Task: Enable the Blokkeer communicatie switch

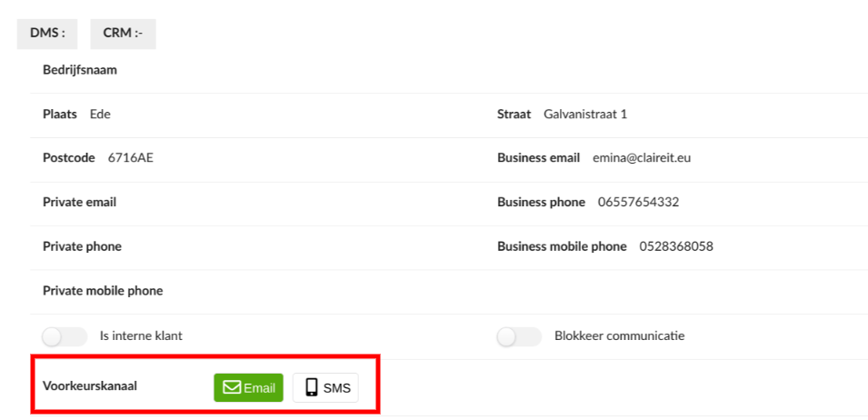Action: (519, 336)
